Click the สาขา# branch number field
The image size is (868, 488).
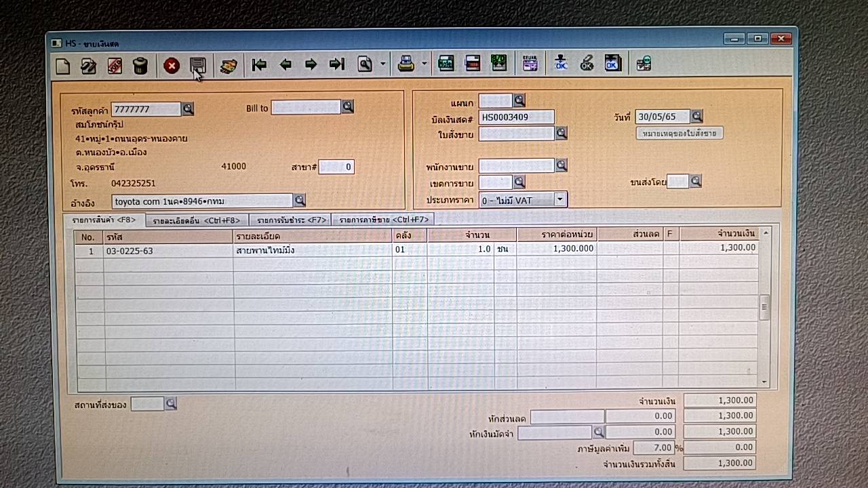coord(336,167)
